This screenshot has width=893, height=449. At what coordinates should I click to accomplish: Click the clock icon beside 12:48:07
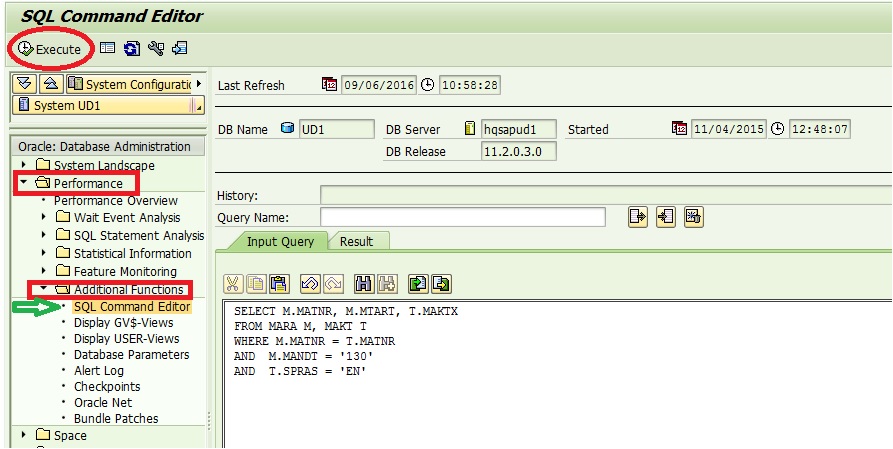777,129
